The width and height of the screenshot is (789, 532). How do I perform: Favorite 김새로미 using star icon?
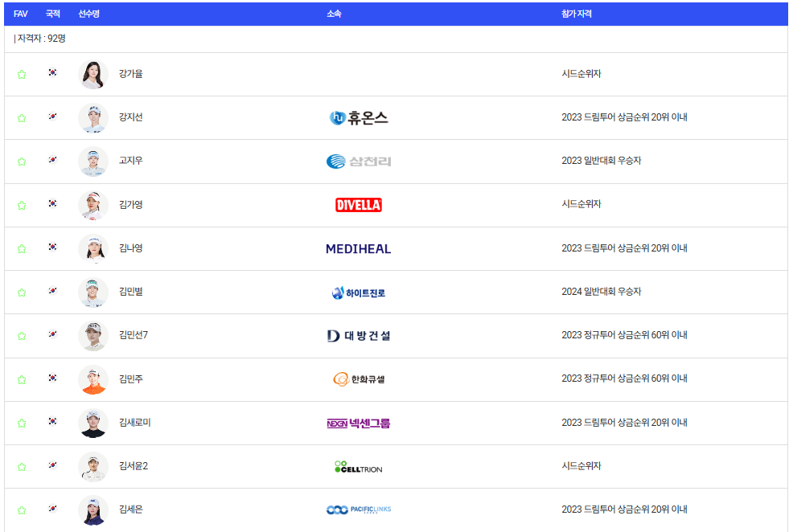pos(22,423)
